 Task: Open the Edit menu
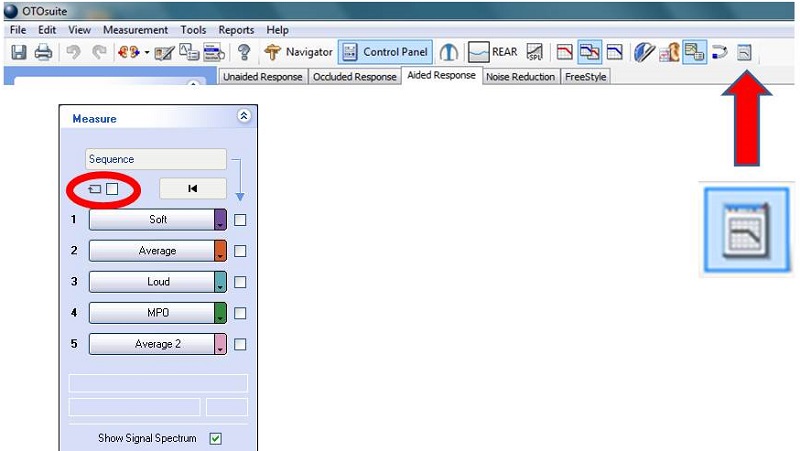[47, 30]
